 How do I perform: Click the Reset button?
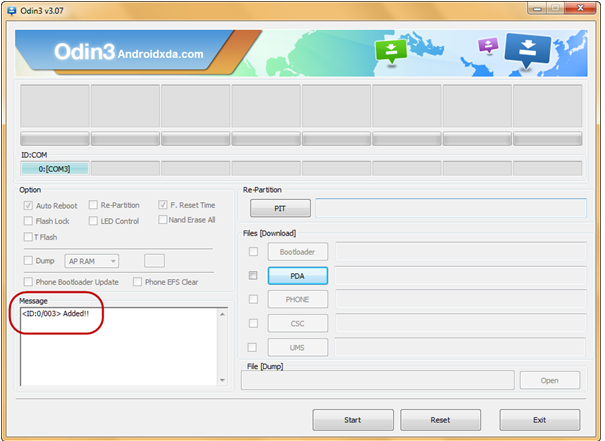click(441, 420)
